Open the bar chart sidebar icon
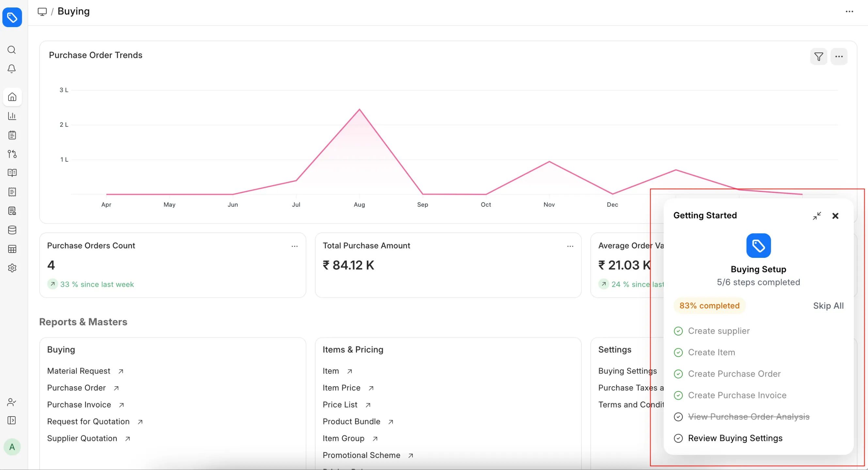 tap(12, 116)
